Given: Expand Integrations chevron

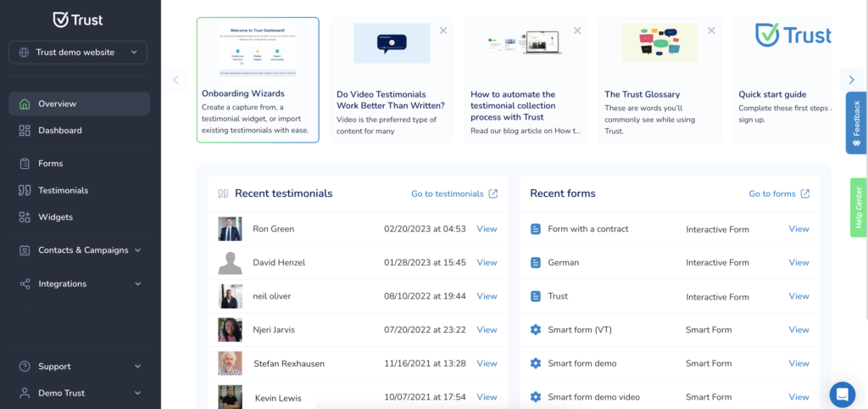Looking at the screenshot, I should (x=138, y=283).
